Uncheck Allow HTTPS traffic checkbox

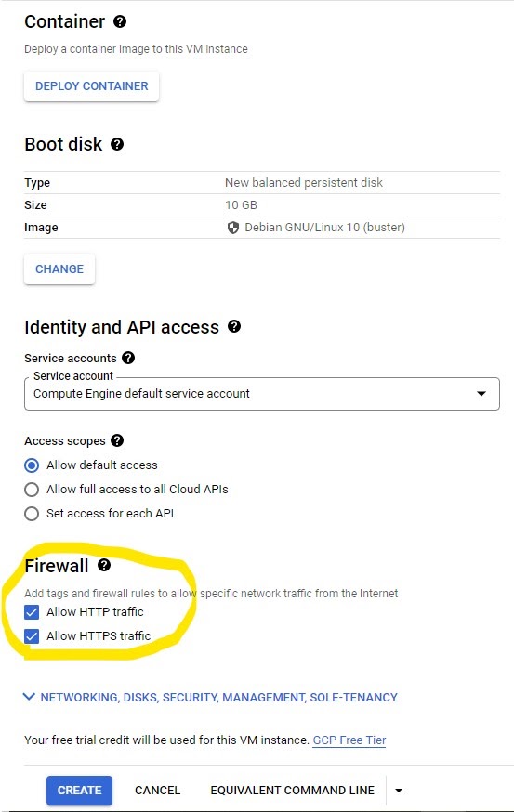tap(32, 635)
